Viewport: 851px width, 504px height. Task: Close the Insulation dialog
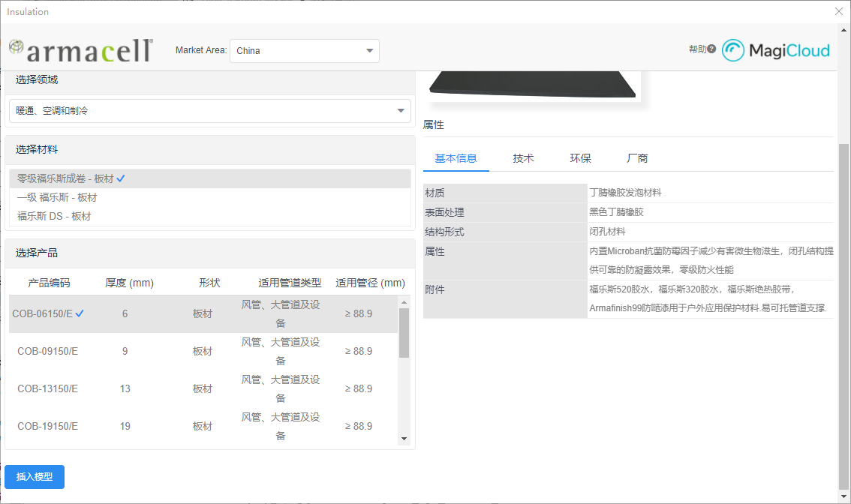click(838, 11)
